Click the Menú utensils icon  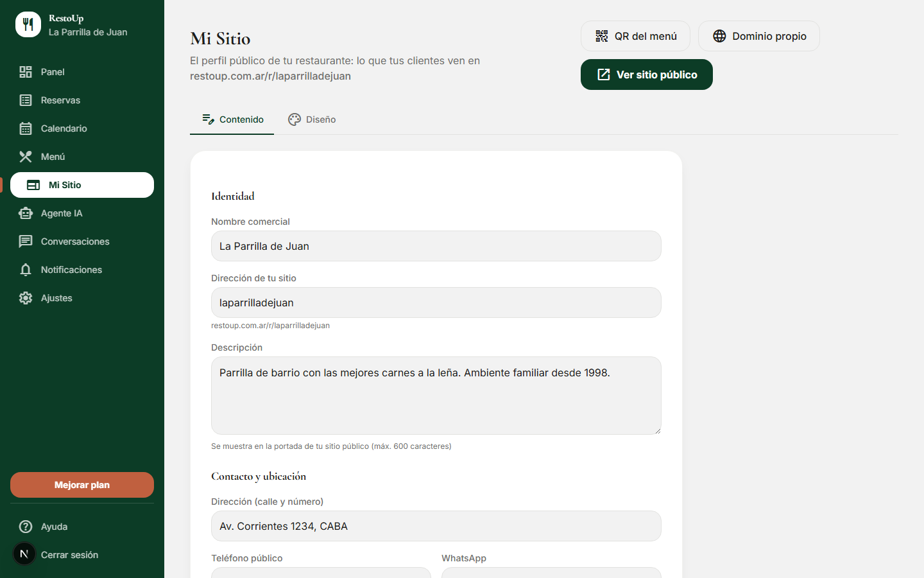(26, 157)
